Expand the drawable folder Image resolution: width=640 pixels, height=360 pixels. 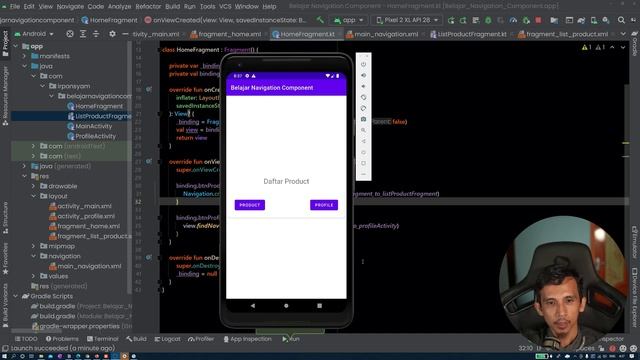point(34,186)
